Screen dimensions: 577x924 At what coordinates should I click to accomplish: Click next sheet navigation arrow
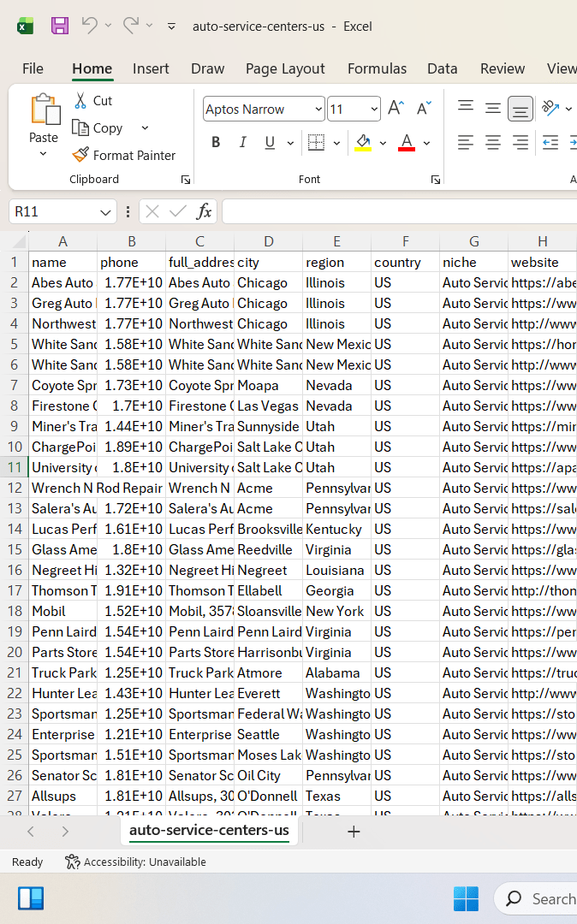[65, 832]
